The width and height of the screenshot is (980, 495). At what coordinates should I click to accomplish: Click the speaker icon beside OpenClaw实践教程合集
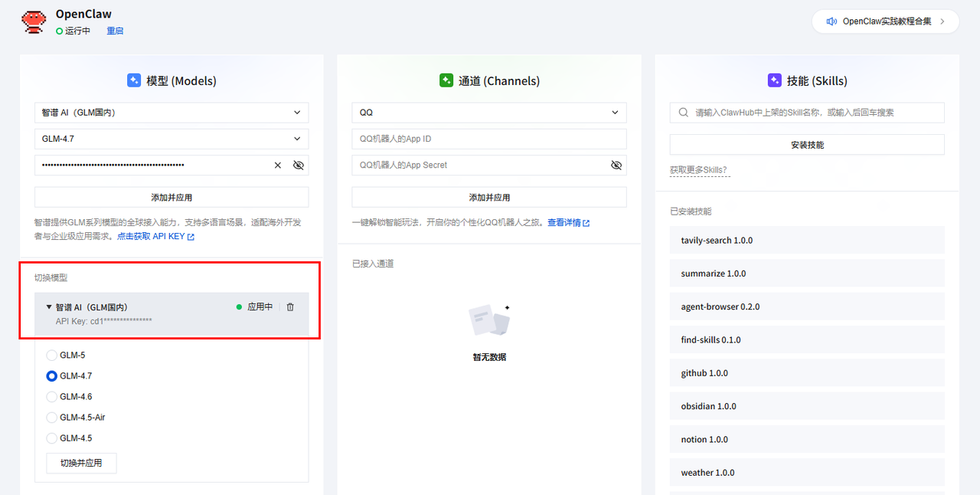click(831, 21)
